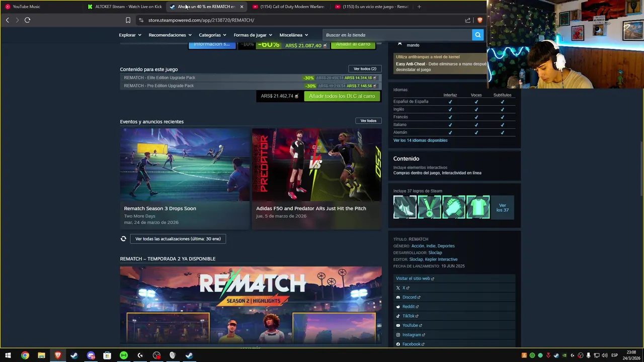This screenshot has height=362, width=644.
Task: Click the volume speaker tray icon
Action: click(x=604, y=355)
